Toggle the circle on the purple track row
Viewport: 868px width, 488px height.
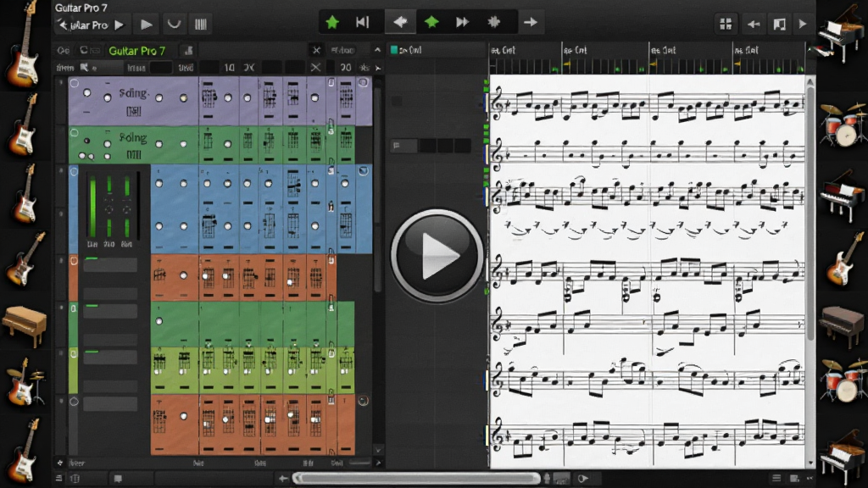click(x=75, y=84)
